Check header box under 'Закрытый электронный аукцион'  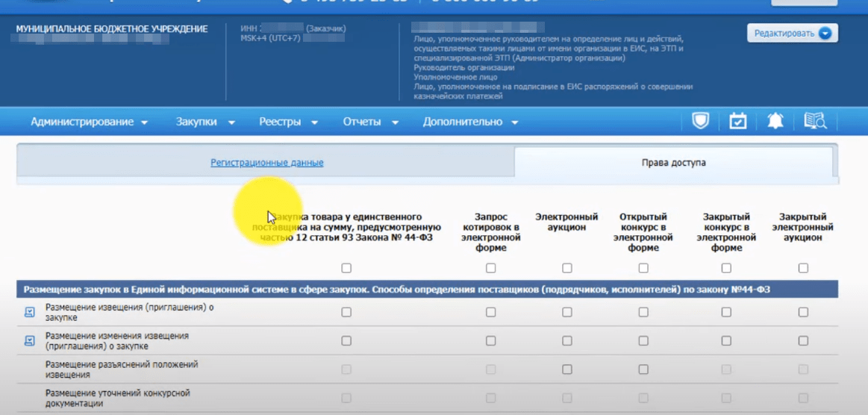803,268
